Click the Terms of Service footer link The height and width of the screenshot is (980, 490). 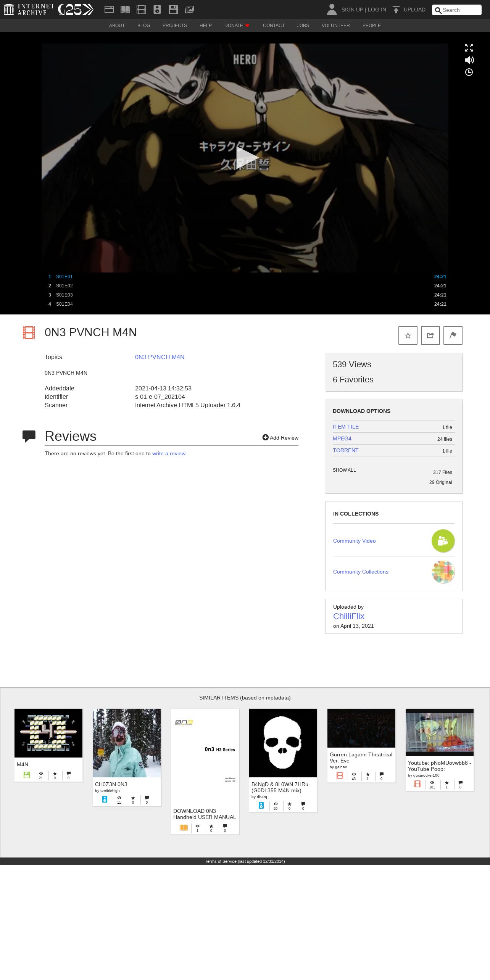(221, 861)
